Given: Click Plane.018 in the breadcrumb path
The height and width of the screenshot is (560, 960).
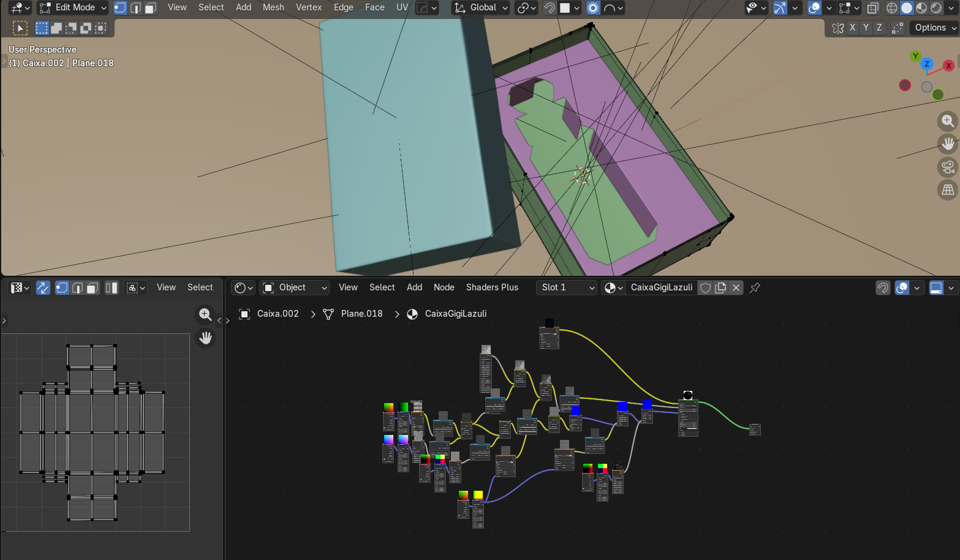Looking at the screenshot, I should [x=361, y=314].
